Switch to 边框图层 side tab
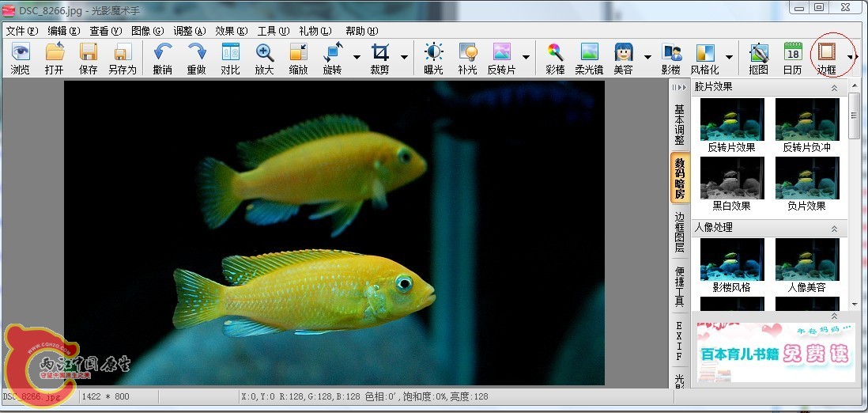The image size is (868, 413). click(679, 233)
